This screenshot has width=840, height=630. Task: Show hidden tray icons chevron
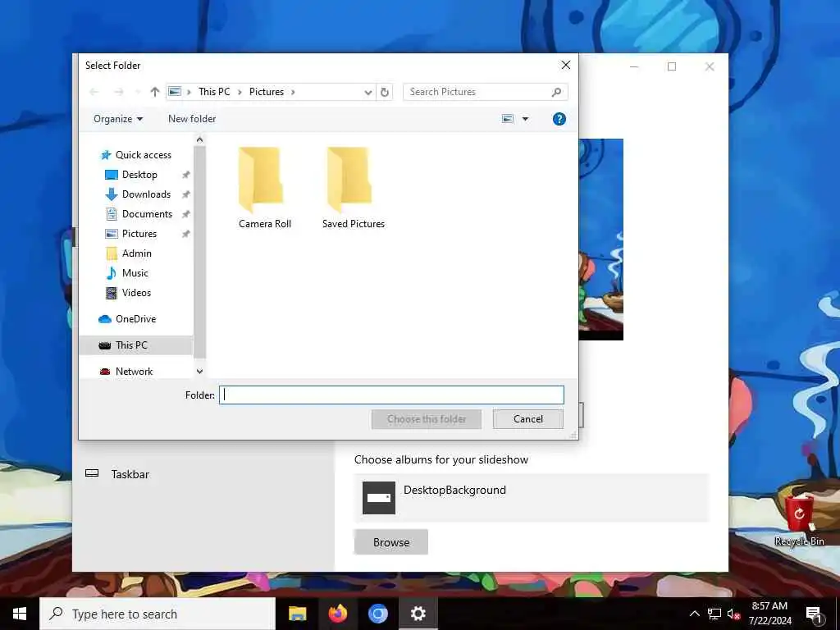[x=694, y=614]
